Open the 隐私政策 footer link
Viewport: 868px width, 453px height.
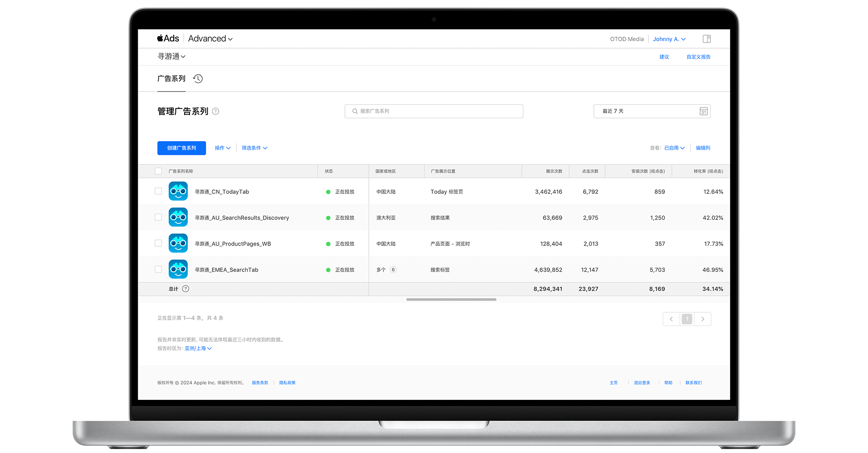[287, 383]
